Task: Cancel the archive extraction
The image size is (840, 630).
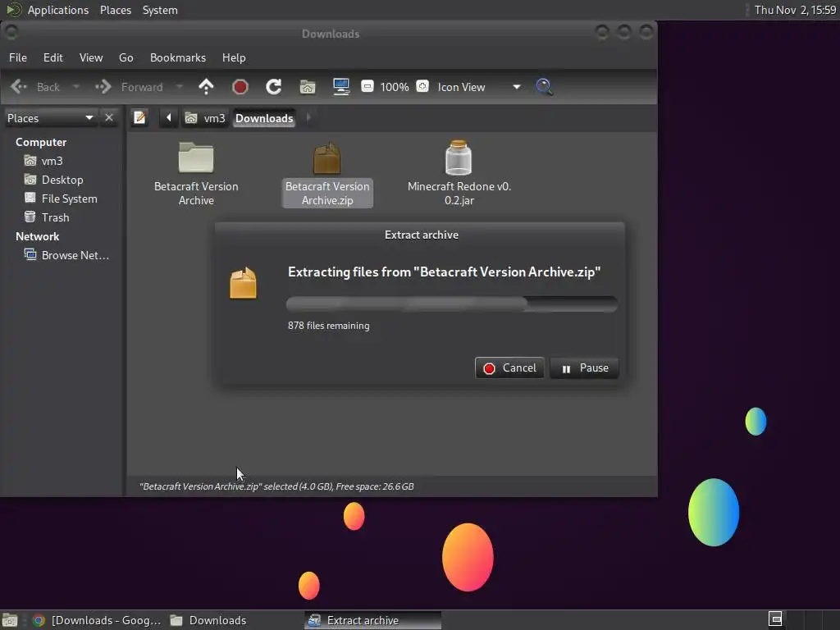Action: click(x=509, y=368)
